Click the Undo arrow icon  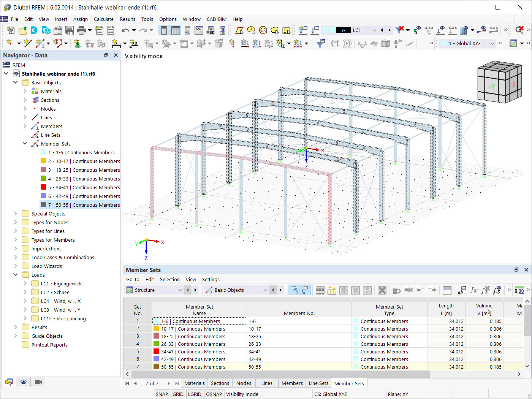(x=125, y=30)
